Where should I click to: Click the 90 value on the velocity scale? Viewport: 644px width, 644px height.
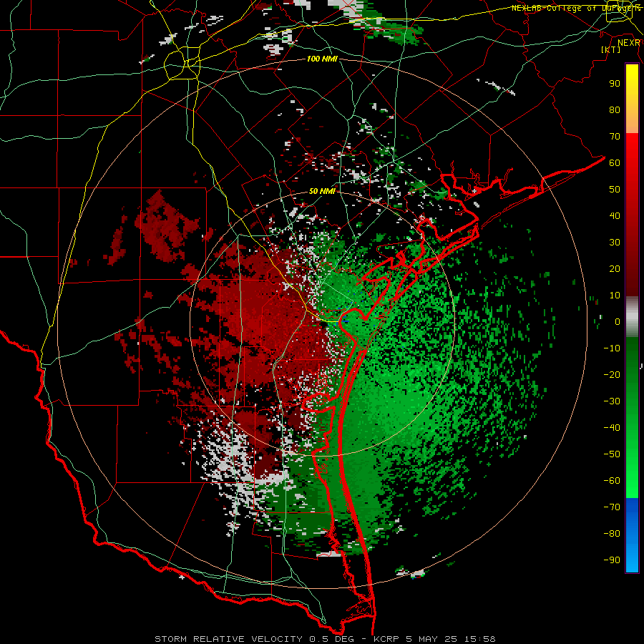click(x=615, y=84)
